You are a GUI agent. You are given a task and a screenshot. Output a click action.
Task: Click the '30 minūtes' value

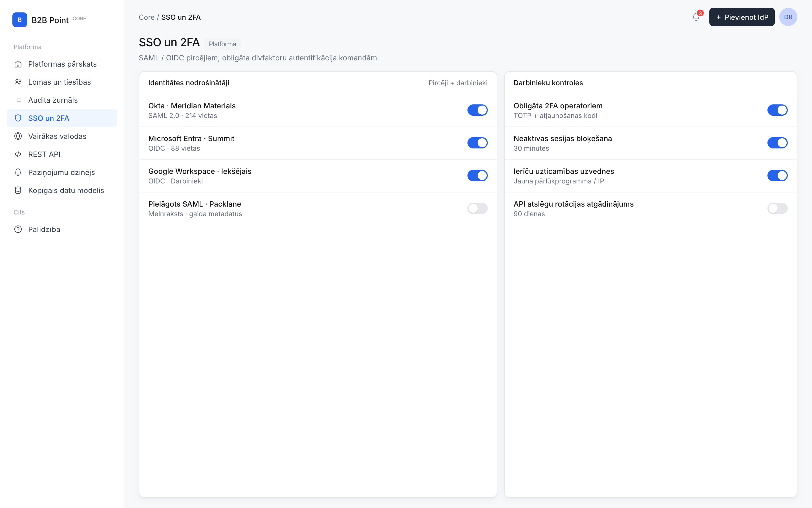pos(531,148)
